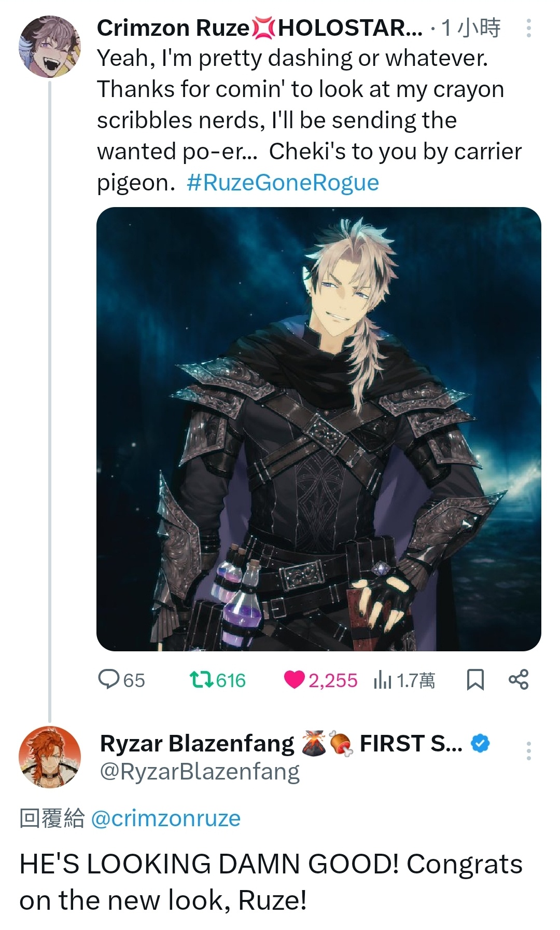
Task: Click the Crimzon Ruze display name
Action: (174, 28)
